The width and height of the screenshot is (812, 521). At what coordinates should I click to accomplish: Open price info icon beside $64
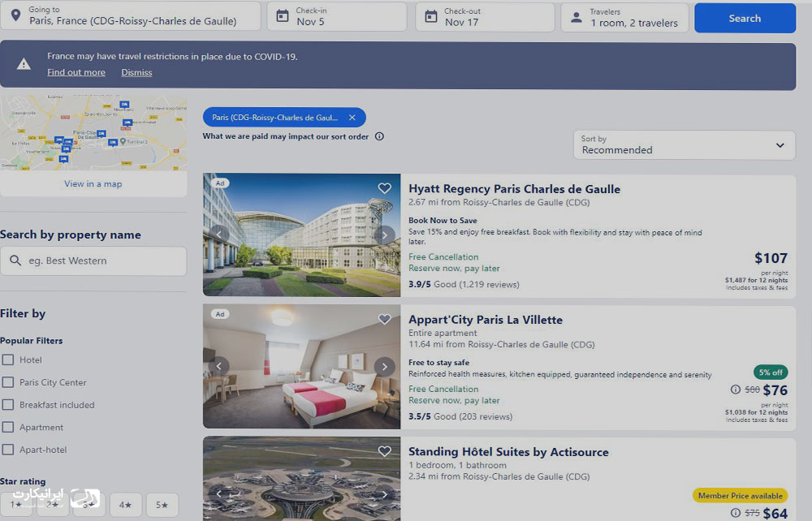click(x=736, y=513)
